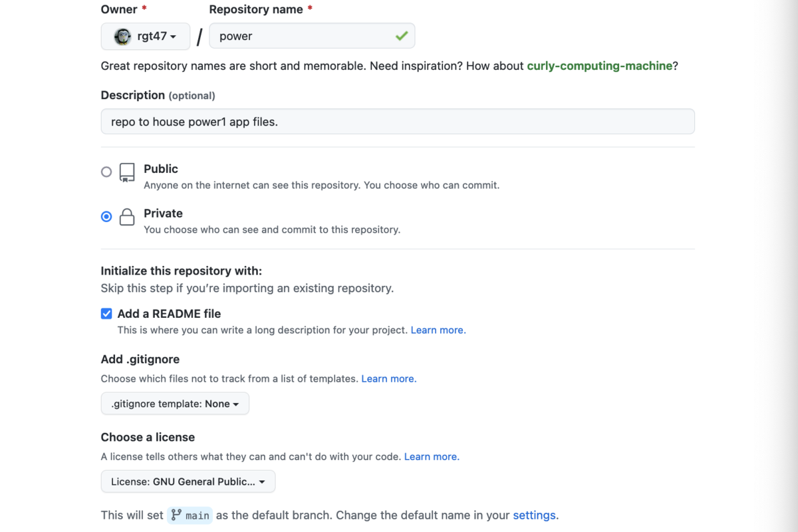Viewport: 798px width, 532px height.
Task: Click the main branch name label
Action: click(x=198, y=515)
